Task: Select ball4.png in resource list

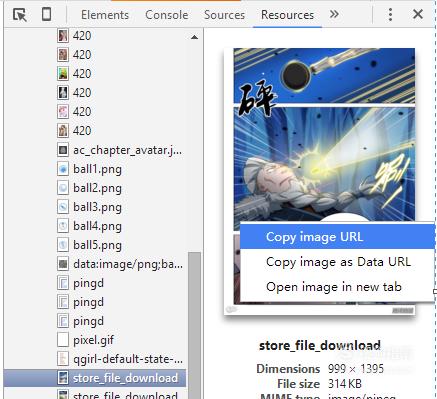Action: tap(97, 226)
